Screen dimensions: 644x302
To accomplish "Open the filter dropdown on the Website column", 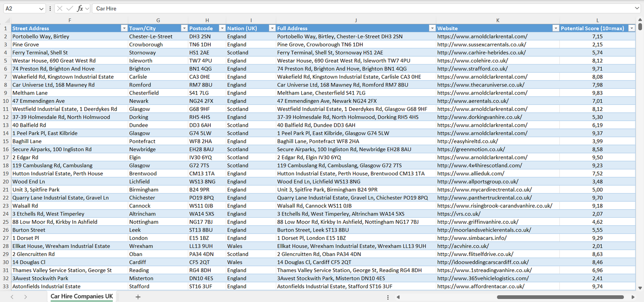I will tap(555, 28).
